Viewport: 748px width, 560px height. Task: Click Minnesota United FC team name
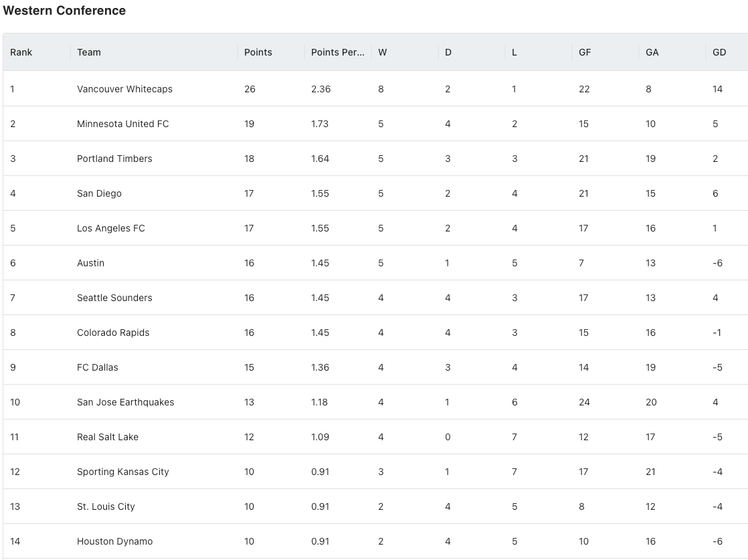[122, 124]
